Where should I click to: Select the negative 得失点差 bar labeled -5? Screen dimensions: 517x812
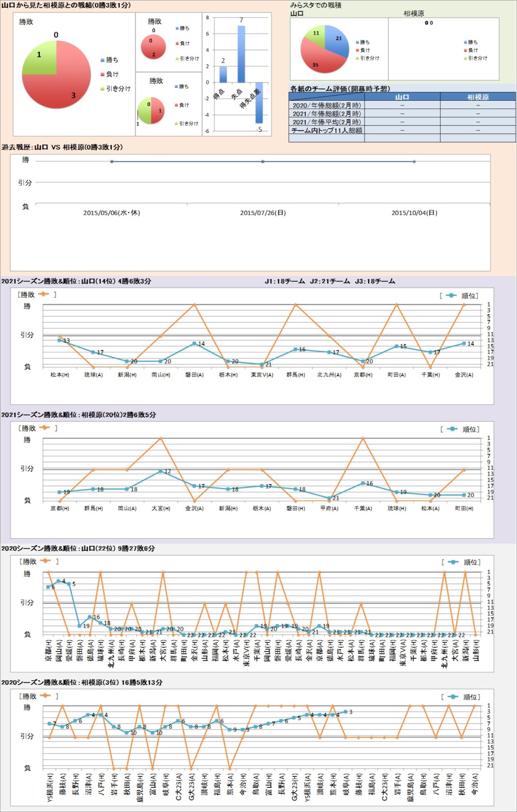pos(259,102)
